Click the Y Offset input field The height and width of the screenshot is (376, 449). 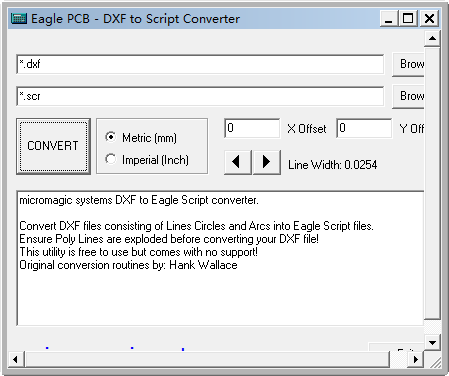point(364,128)
